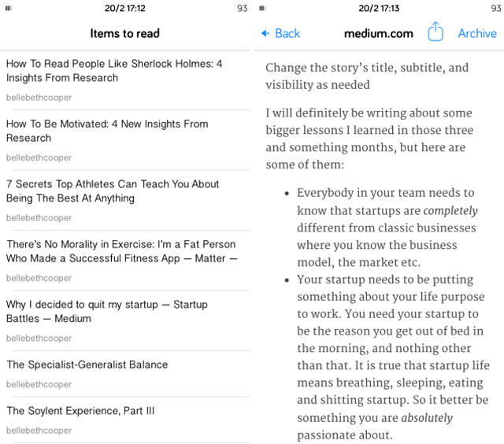Open 'How To Be Motivated' article
The height and width of the screenshot is (444, 504).
pos(125,140)
